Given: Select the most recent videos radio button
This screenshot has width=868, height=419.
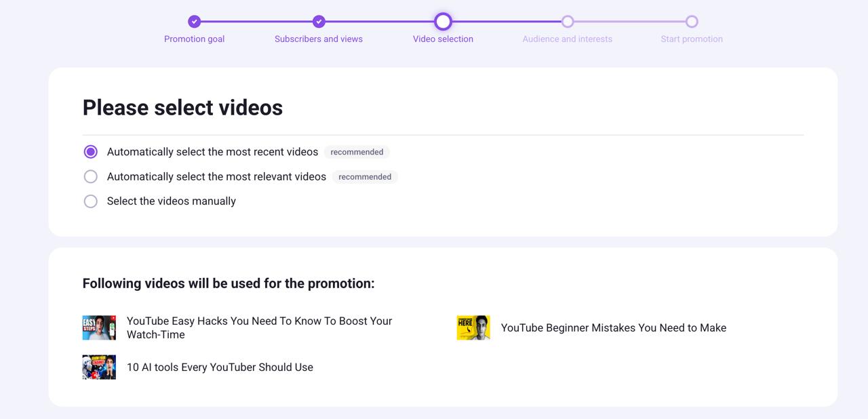Looking at the screenshot, I should point(90,152).
